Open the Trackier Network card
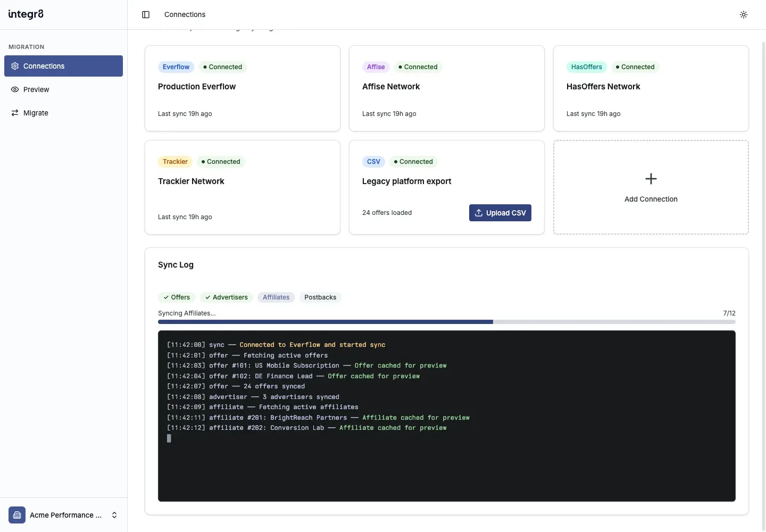 point(243,187)
